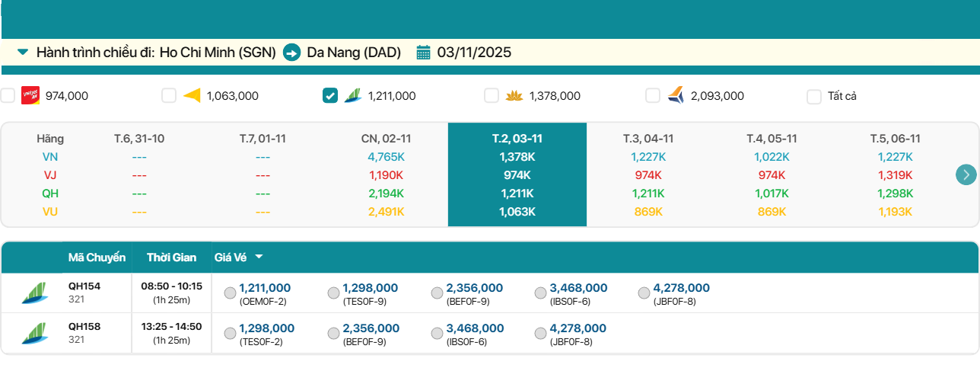Image resolution: width=980 pixels, height=368 pixels.
Task: Click the Vietnam Airlines lotus logo icon
Action: click(514, 95)
